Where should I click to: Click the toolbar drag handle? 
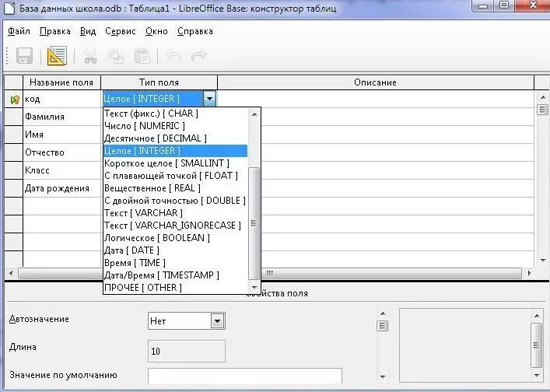point(7,56)
